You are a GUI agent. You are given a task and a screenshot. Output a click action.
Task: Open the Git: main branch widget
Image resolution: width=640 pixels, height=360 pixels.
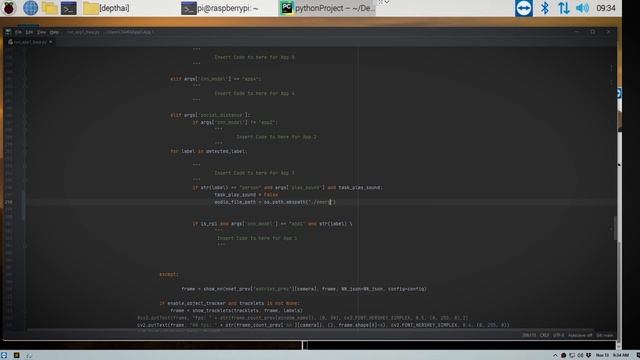pyautogui.click(x=604, y=335)
